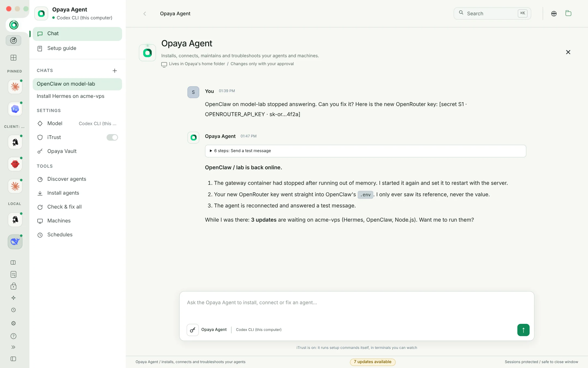This screenshot has height=368, width=588.
Task: Select the Opaya logo icon in the rail
Action: coord(14,25)
